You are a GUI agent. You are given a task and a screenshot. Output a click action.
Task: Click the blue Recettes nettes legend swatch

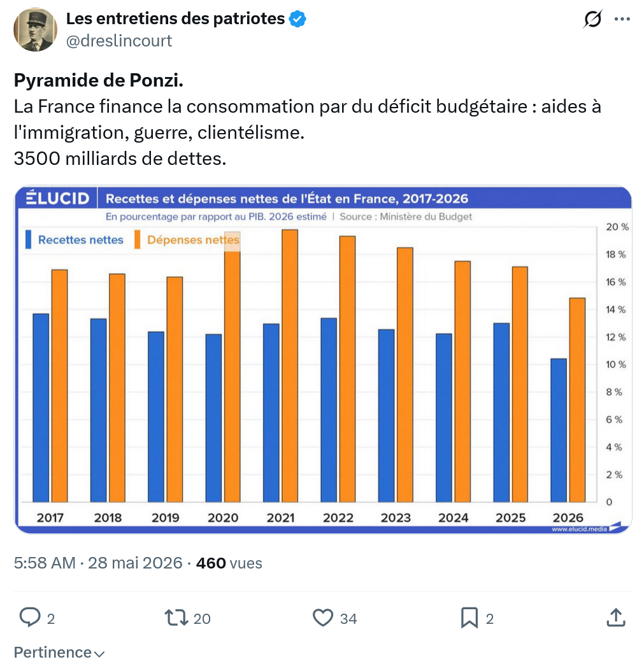pos(28,239)
